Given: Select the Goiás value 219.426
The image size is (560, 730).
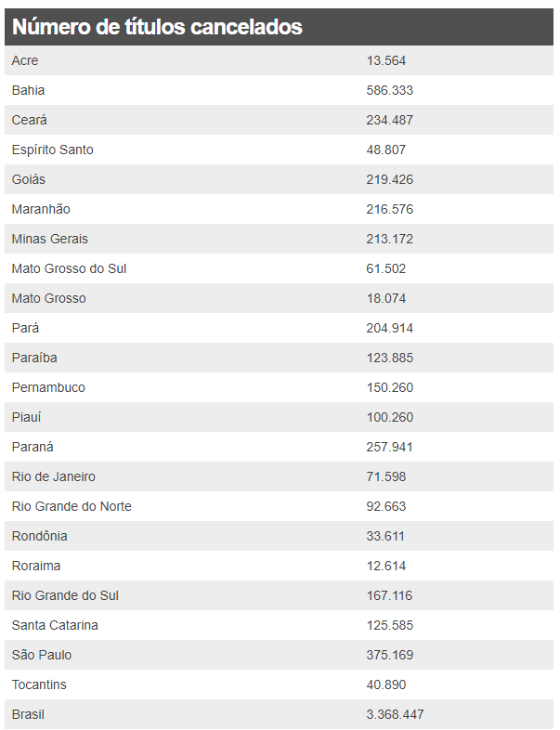Looking at the screenshot, I should point(390,179).
